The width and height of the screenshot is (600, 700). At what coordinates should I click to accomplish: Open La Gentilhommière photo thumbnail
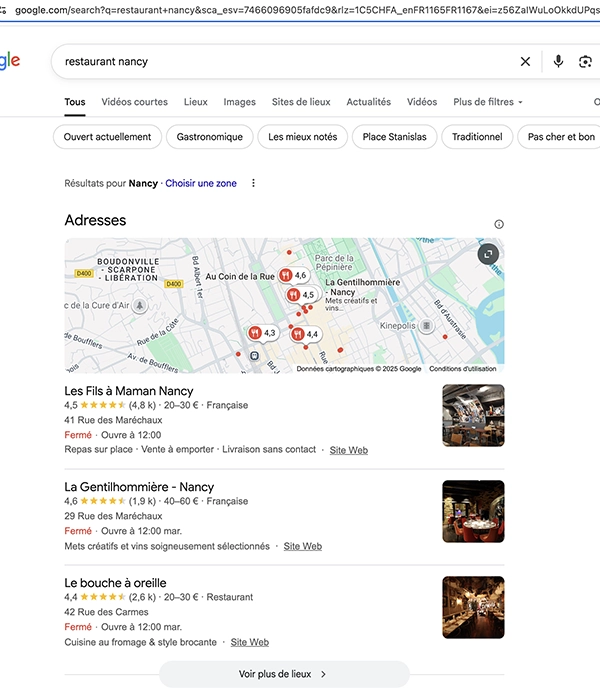coord(473,511)
